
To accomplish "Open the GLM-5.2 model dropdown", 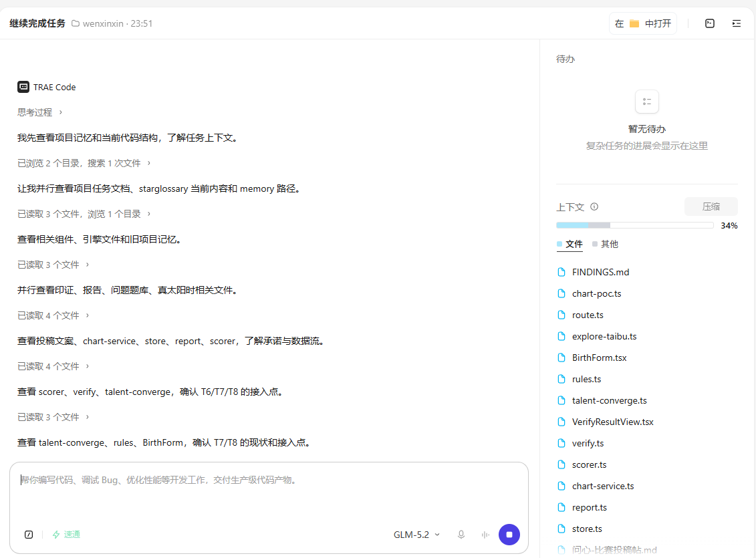I will 416,535.
